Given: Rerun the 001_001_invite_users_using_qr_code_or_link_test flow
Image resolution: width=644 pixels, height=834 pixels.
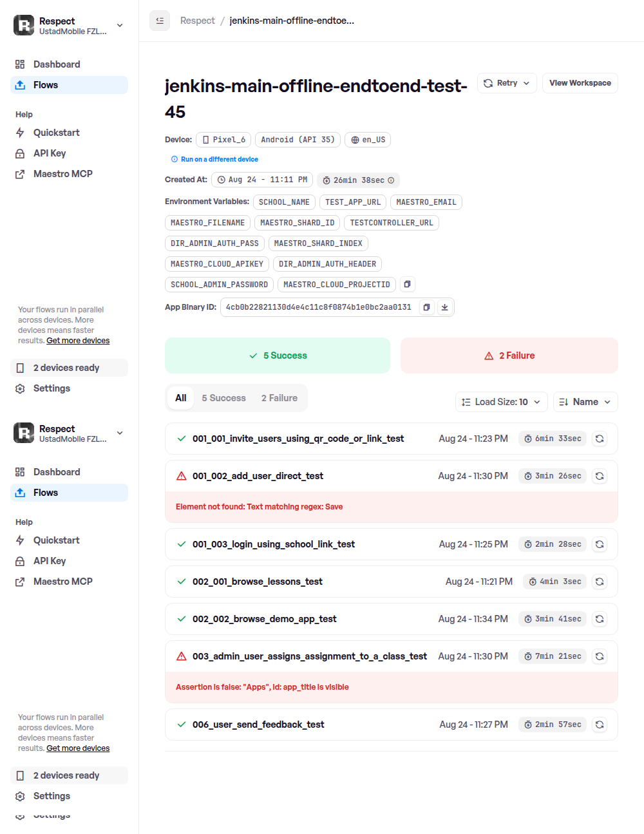Looking at the screenshot, I should [600, 439].
